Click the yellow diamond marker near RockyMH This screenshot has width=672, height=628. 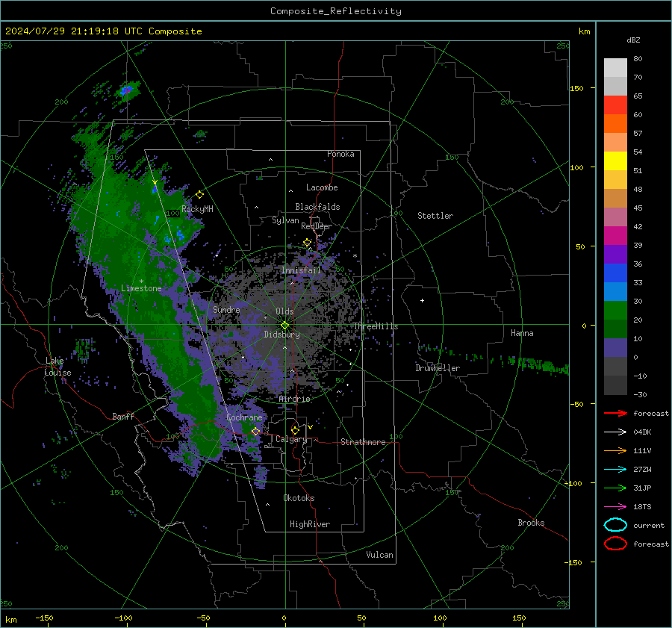click(x=199, y=195)
